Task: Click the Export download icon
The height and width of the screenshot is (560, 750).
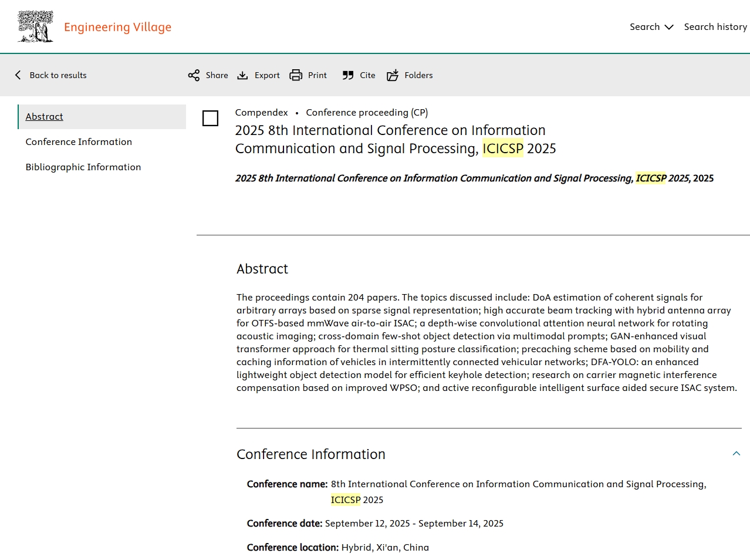Action: coord(242,75)
